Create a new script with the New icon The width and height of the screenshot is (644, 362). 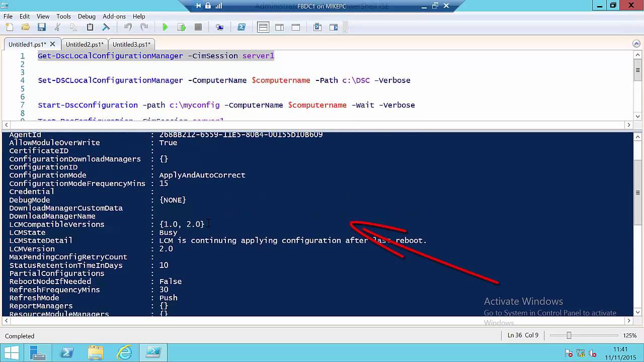9,27
